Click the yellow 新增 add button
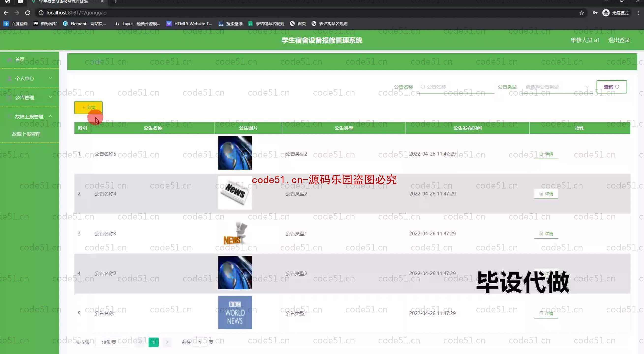 point(88,107)
